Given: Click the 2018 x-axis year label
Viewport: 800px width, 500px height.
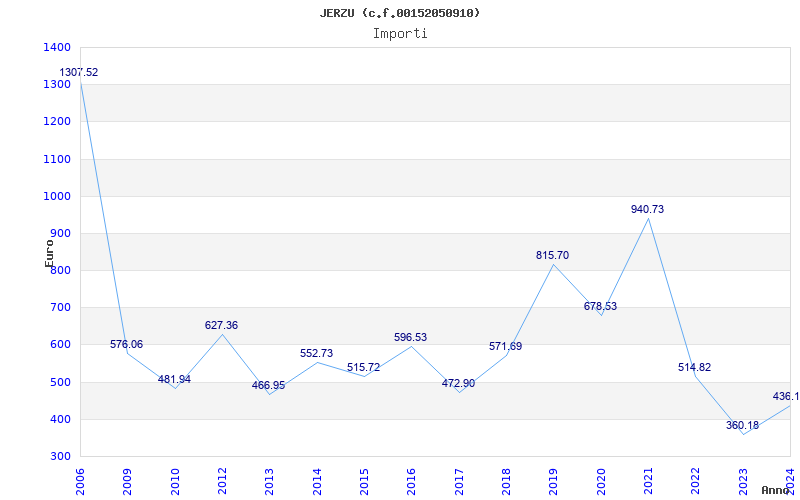Looking at the screenshot, I should click(506, 482).
